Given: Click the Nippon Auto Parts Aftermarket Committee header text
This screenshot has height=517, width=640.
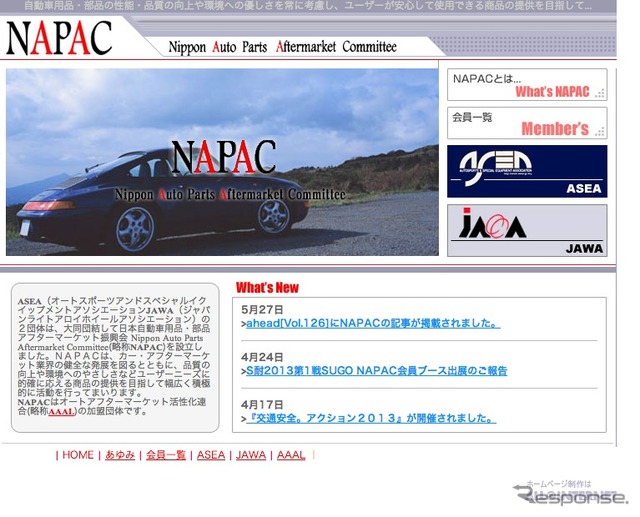Looking at the screenshot, I should click(x=282, y=47).
